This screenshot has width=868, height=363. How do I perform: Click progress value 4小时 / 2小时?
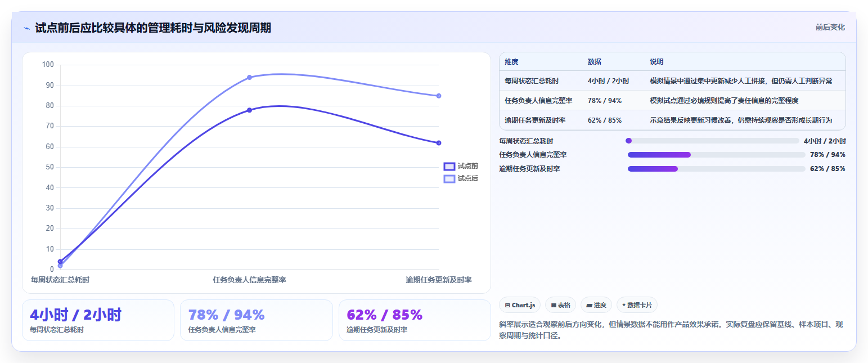tap(825, 141)
